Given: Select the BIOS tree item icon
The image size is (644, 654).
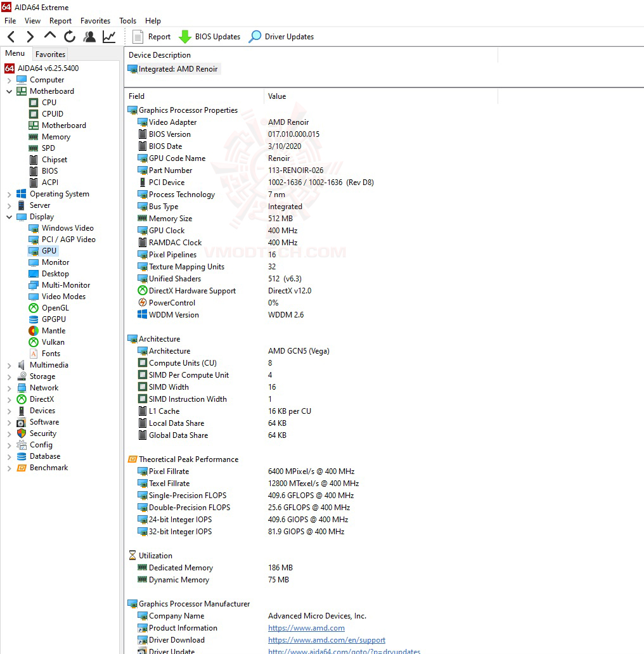Looking at the screenshot, I should tap(34, 171).
